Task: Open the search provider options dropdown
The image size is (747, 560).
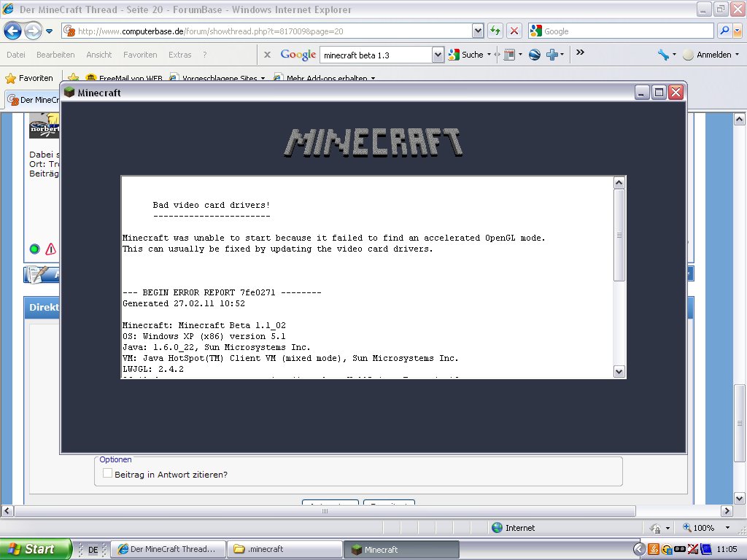Action: [x=738, y=31]
